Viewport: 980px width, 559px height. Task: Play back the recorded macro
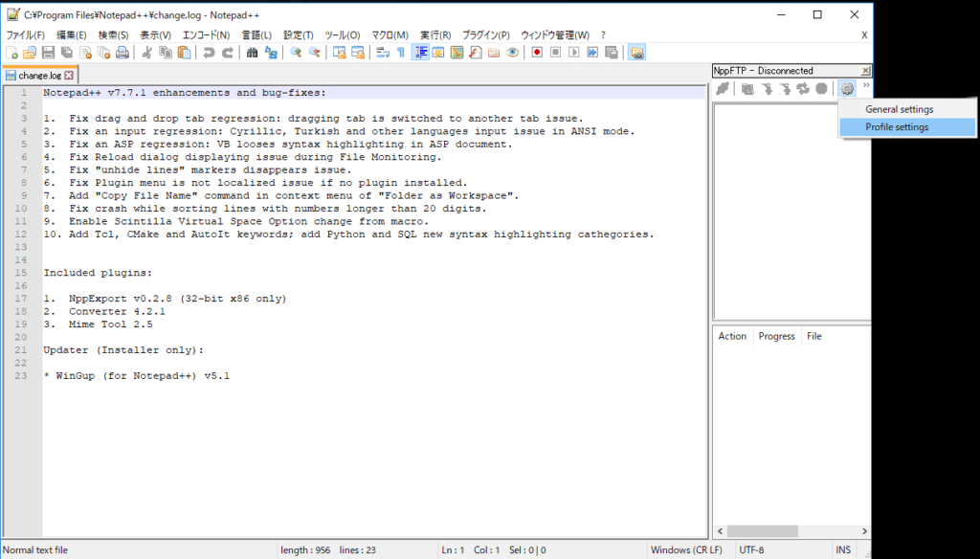[x=574, y=53]
